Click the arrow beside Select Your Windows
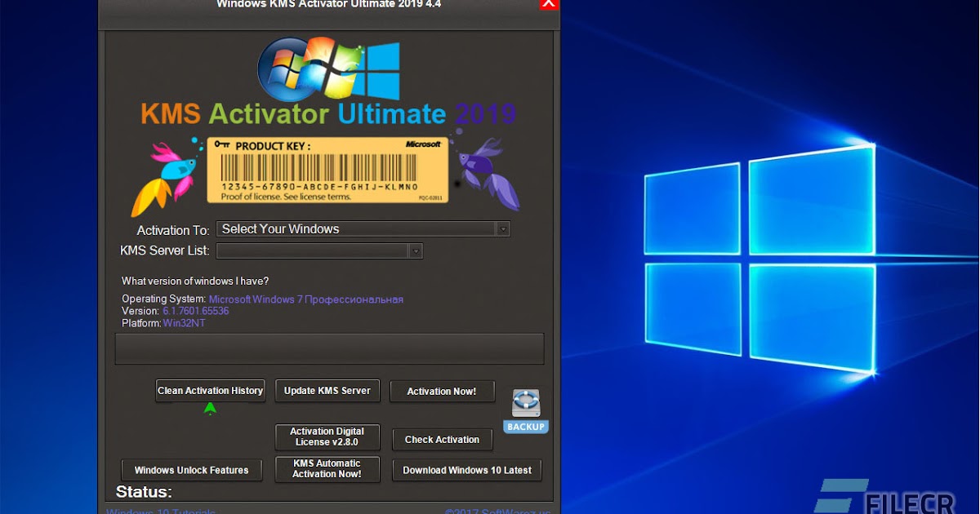The width and height of the screenshot is (980, 514). [x=503, y=229]
